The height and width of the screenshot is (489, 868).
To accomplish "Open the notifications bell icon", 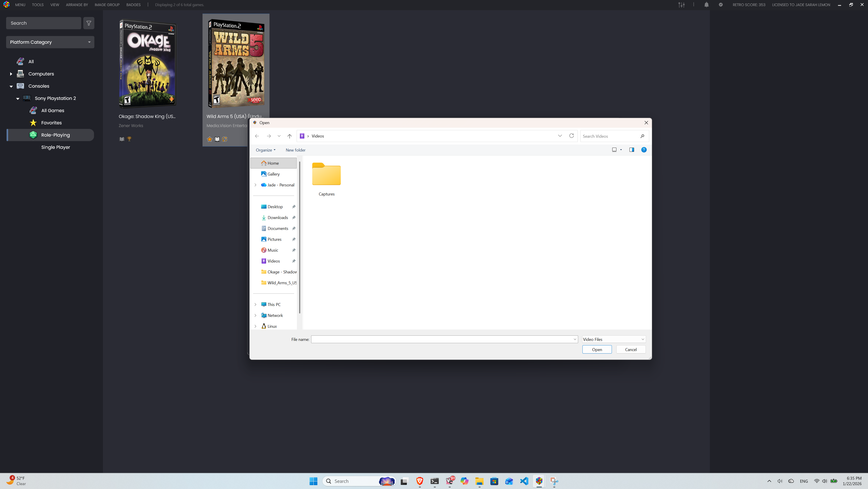I will click(706, 5).
